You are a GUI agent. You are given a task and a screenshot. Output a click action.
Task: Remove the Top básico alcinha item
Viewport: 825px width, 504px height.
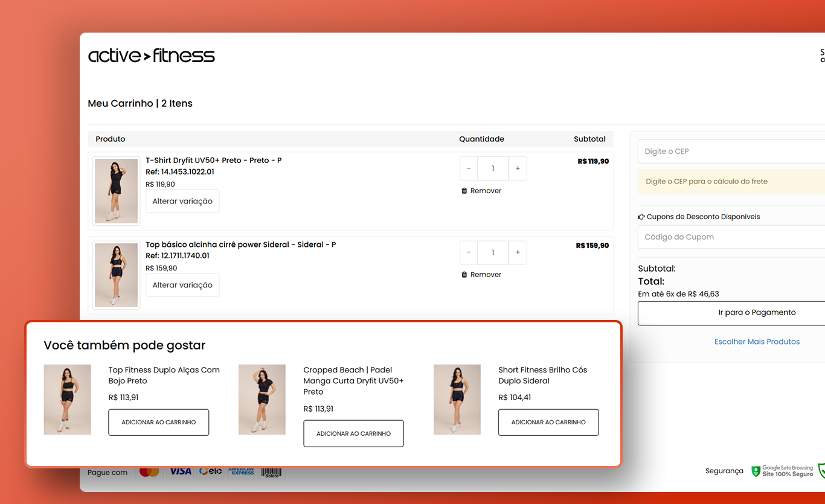tap(481, 275)
